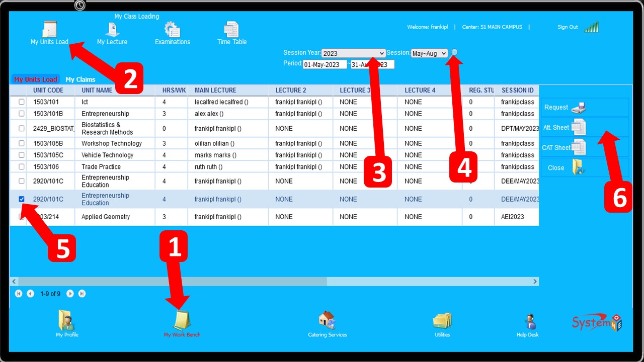Open the Utilities folder icon

[x=442, y=321]
